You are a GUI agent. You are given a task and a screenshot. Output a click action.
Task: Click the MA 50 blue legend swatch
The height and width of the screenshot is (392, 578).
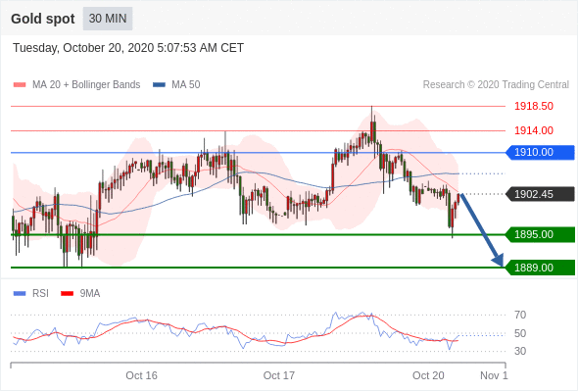[159, 85]
